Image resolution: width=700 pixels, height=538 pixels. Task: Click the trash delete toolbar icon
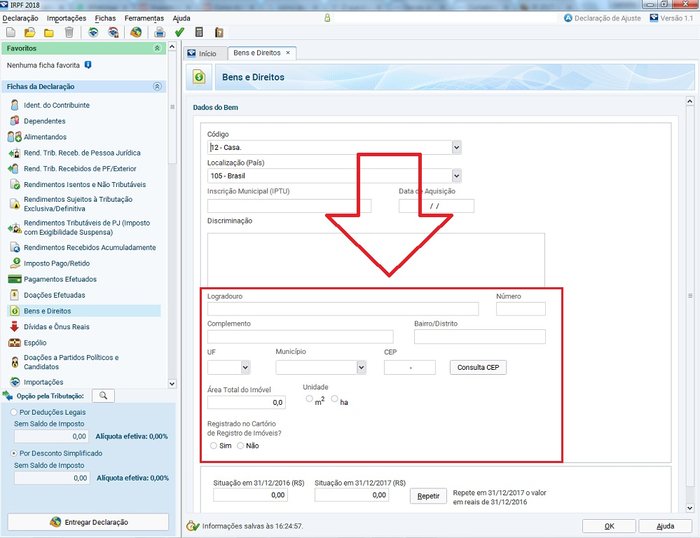click(69, 32)
